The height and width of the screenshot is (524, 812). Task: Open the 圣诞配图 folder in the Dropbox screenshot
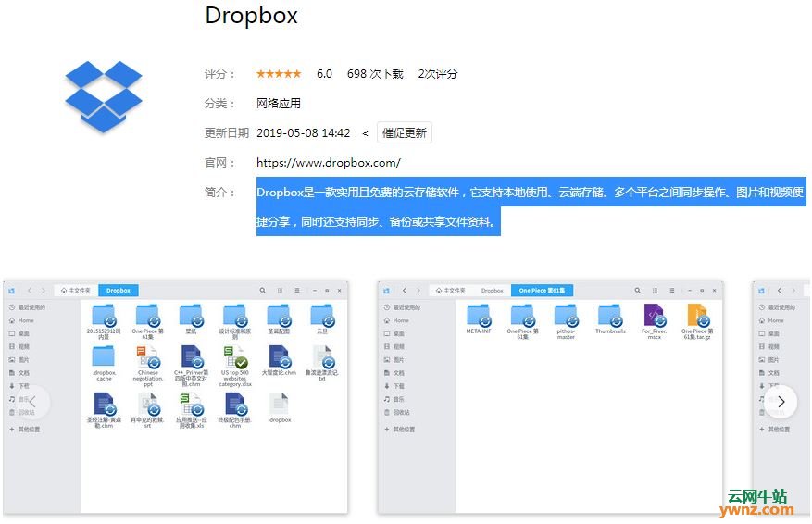coord(279,319)
